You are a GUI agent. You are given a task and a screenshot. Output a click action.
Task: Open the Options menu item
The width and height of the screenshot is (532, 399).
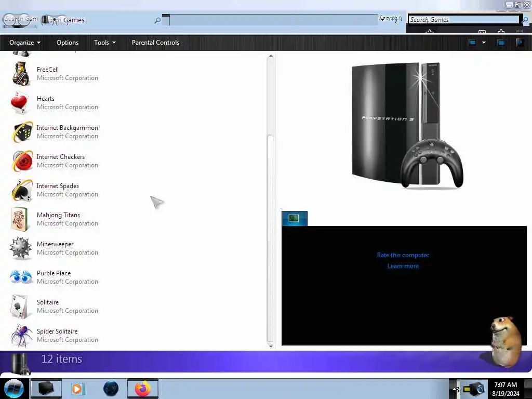point(68,43)
